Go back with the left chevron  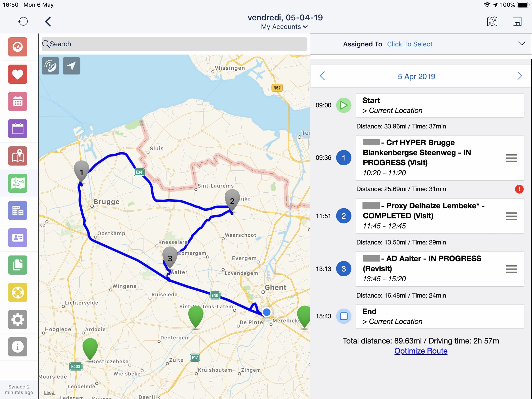point(48,21)
